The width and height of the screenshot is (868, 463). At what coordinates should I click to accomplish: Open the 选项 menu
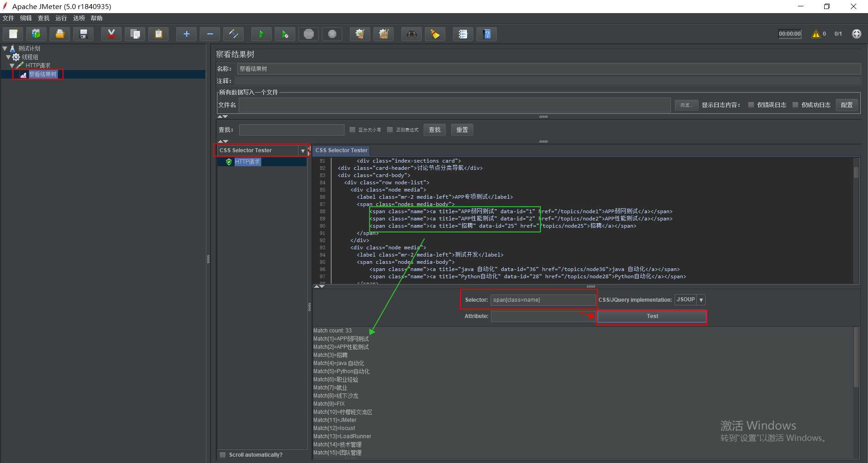click(79, 18)
